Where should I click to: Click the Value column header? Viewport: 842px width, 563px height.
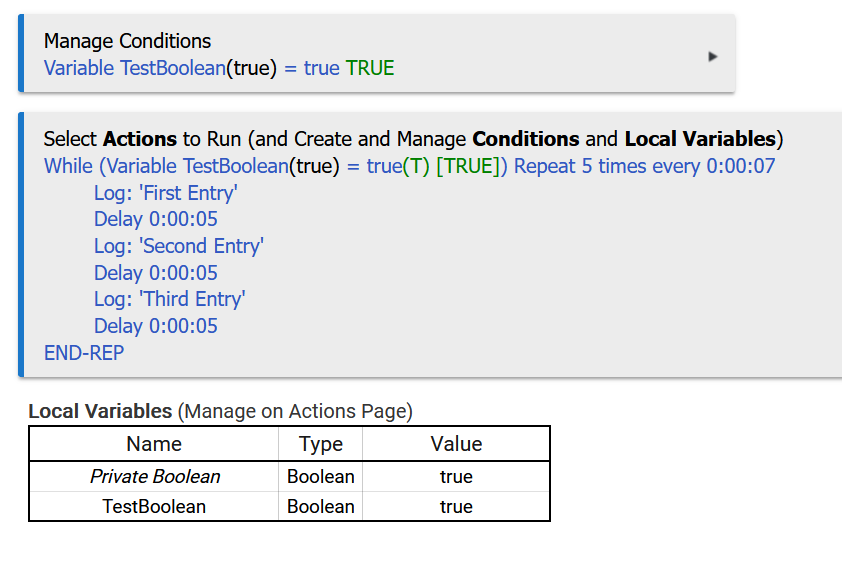[456, 444]
